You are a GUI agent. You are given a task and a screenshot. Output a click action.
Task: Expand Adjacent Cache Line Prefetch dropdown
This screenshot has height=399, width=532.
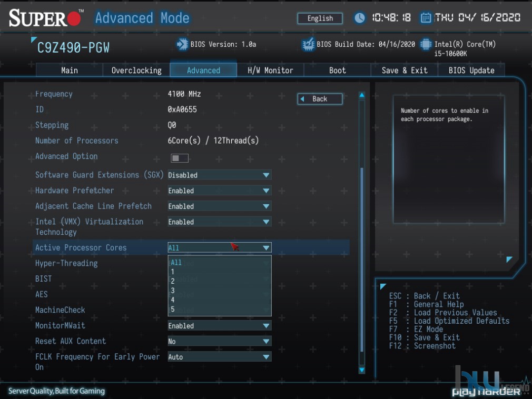(x=220, y=206)
